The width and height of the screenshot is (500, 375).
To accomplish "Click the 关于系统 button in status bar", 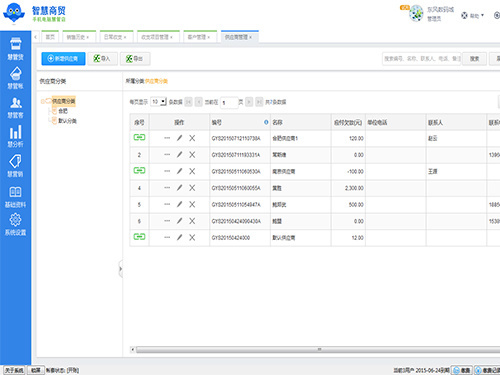I will point(14,370).
